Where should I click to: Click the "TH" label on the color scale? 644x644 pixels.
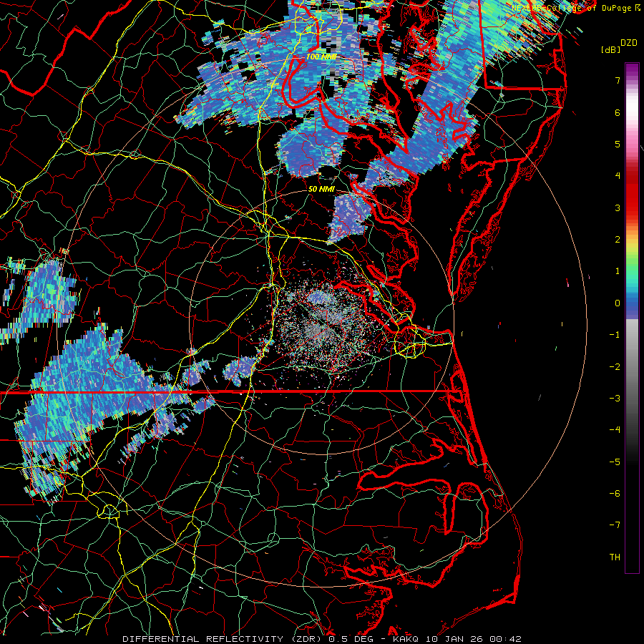point(615,557)
